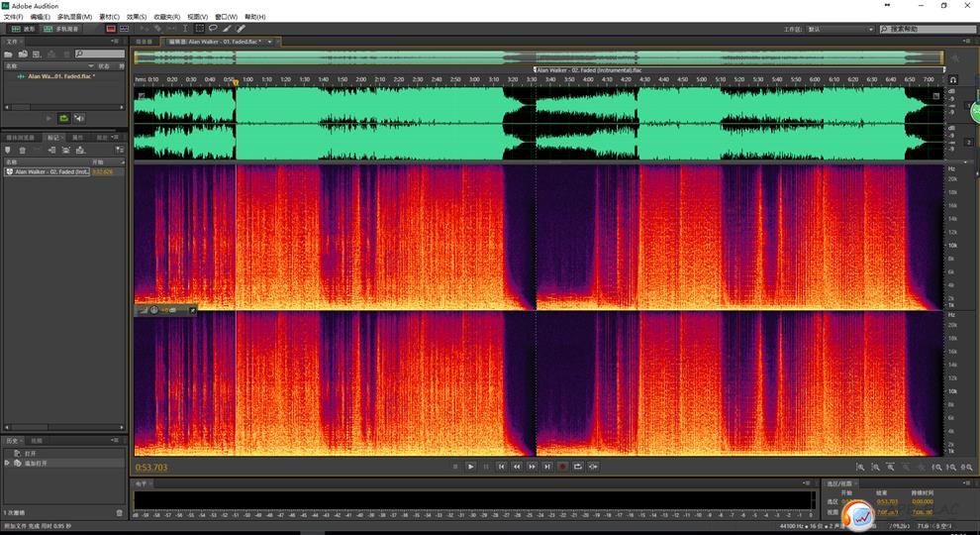Click the headphone channel icon beside timeline
This screenshot has width=980, height=535.
pos(952,80)
